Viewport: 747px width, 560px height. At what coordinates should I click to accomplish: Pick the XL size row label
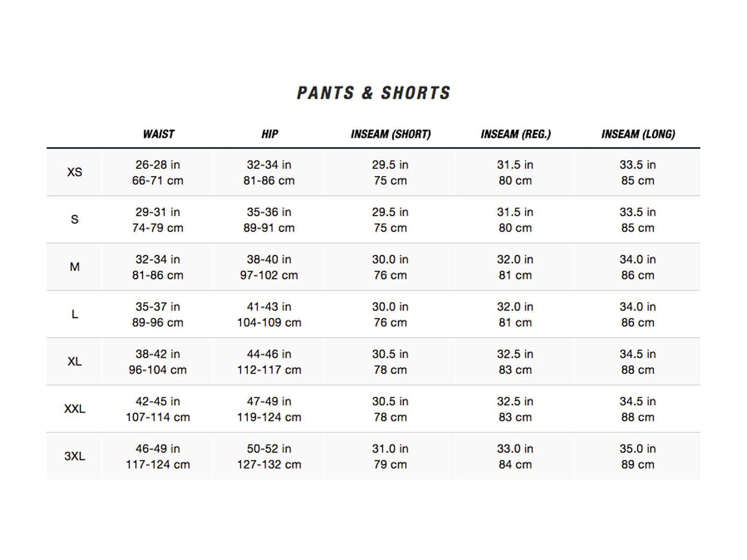click(x=75, y=362)
